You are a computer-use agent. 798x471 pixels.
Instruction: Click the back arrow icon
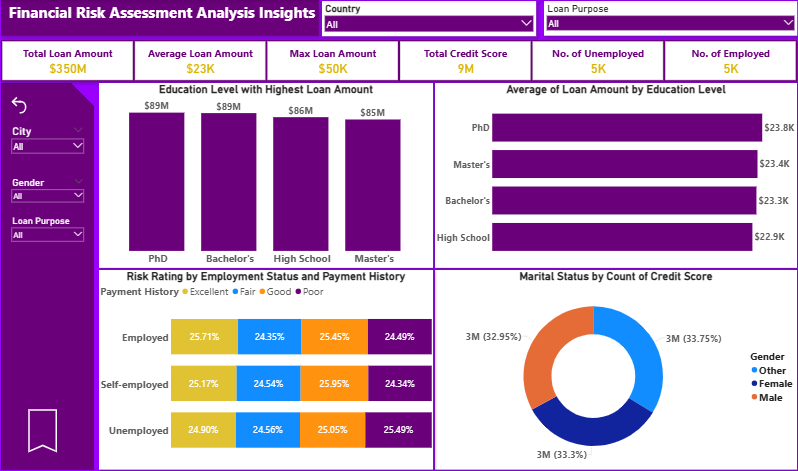19,105
